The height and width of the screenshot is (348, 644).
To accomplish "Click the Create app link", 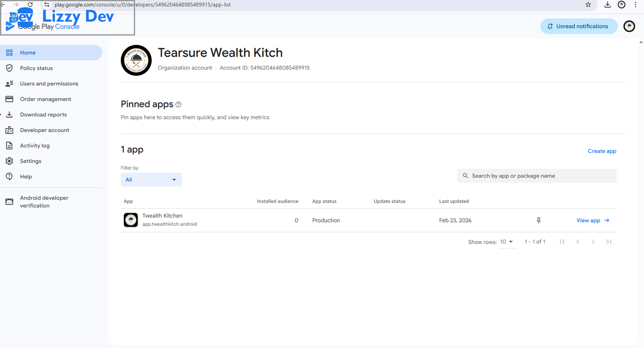I will pyautogui.click(x=602, y=151).
